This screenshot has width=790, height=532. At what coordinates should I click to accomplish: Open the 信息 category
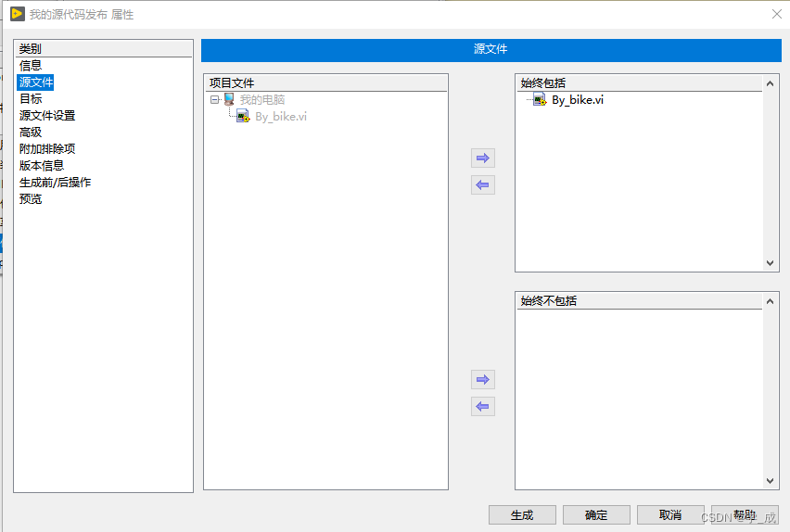point(31,66)
